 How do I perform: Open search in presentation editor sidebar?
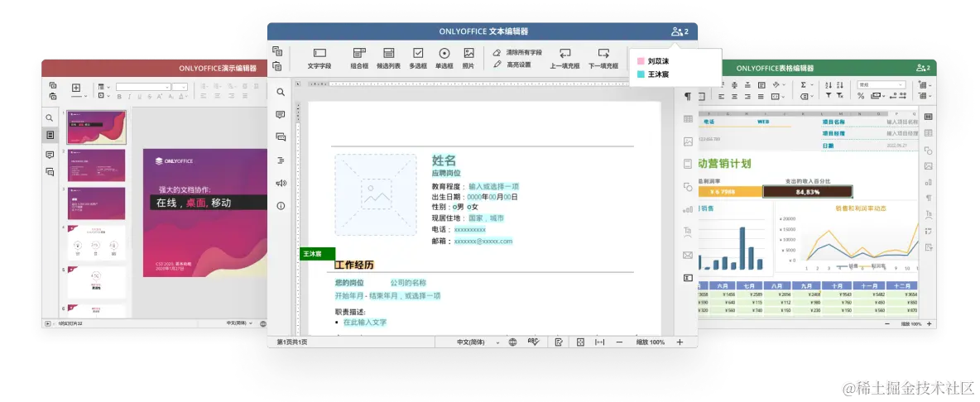(x=50, y=117)
